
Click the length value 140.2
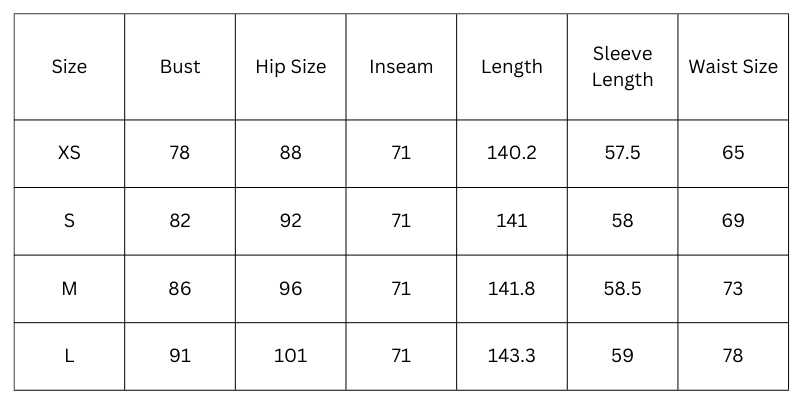pos(511,153)
